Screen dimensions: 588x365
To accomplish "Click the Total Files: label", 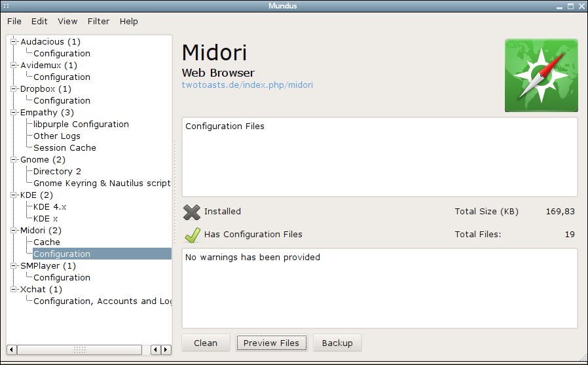I will click(478, 235).
